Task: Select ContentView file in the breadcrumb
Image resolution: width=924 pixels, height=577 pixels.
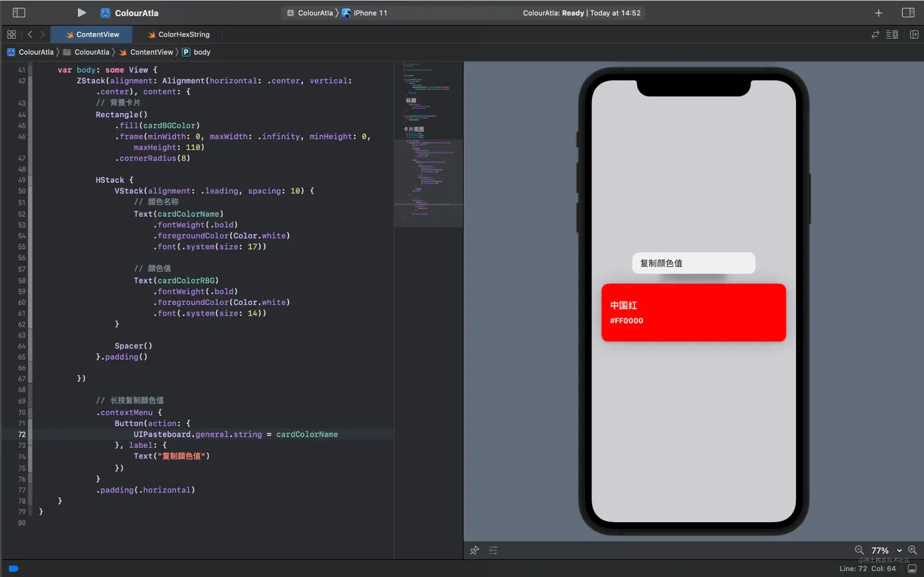Action: 146,52
